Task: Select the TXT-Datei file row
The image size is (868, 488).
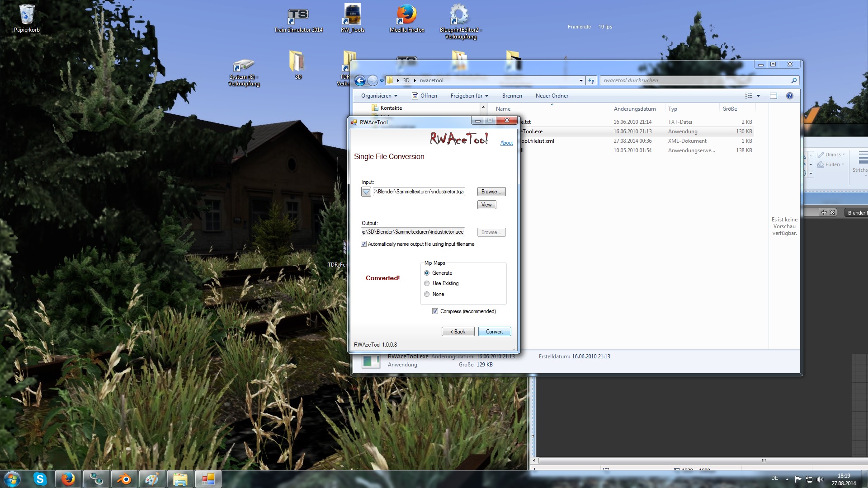Action: pos(637,122)
